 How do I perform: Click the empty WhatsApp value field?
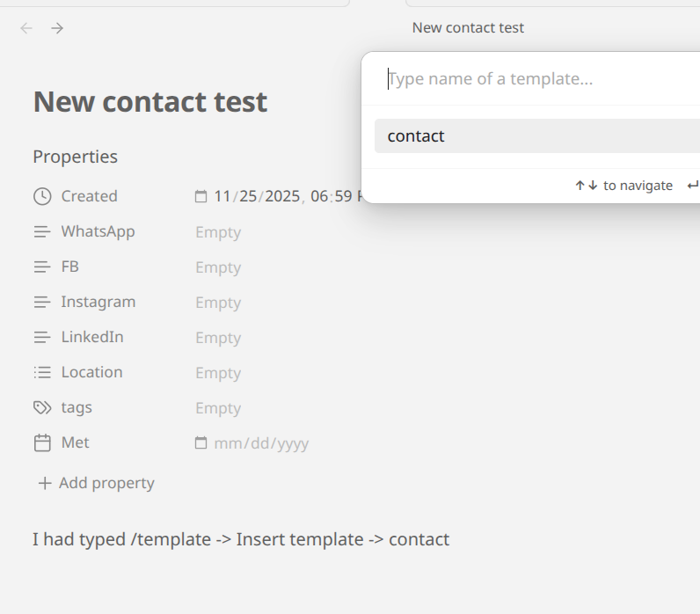tap(218, 232)
